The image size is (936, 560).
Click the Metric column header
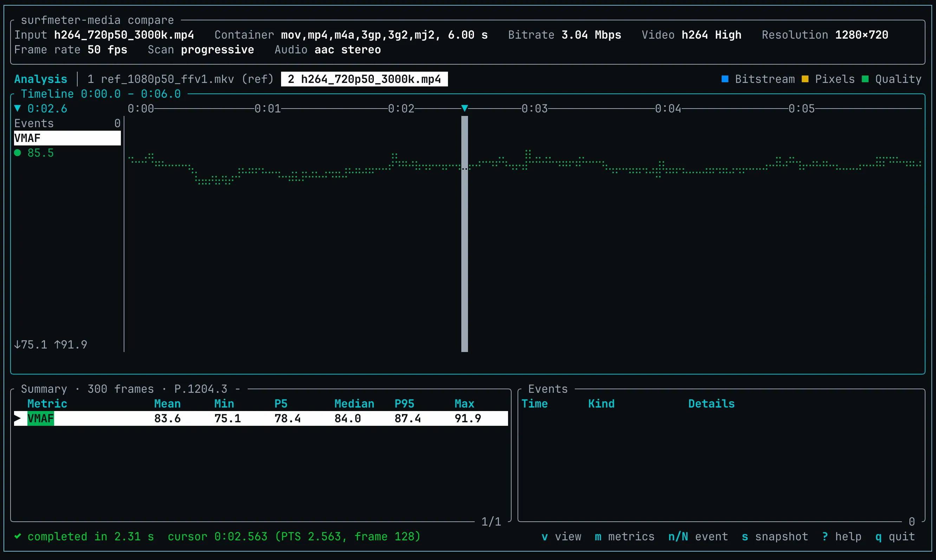tap(47, 404)
